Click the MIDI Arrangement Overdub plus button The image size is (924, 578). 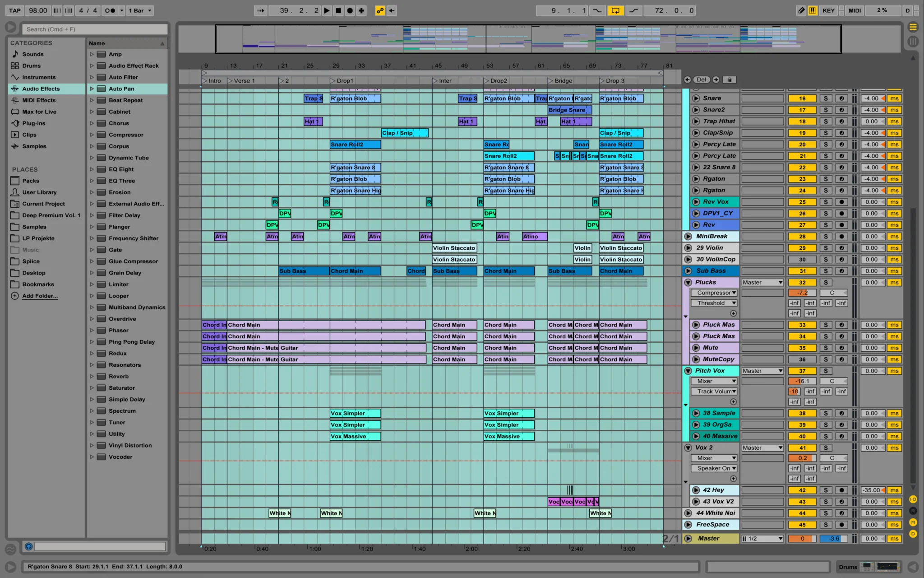coord(361,10)
